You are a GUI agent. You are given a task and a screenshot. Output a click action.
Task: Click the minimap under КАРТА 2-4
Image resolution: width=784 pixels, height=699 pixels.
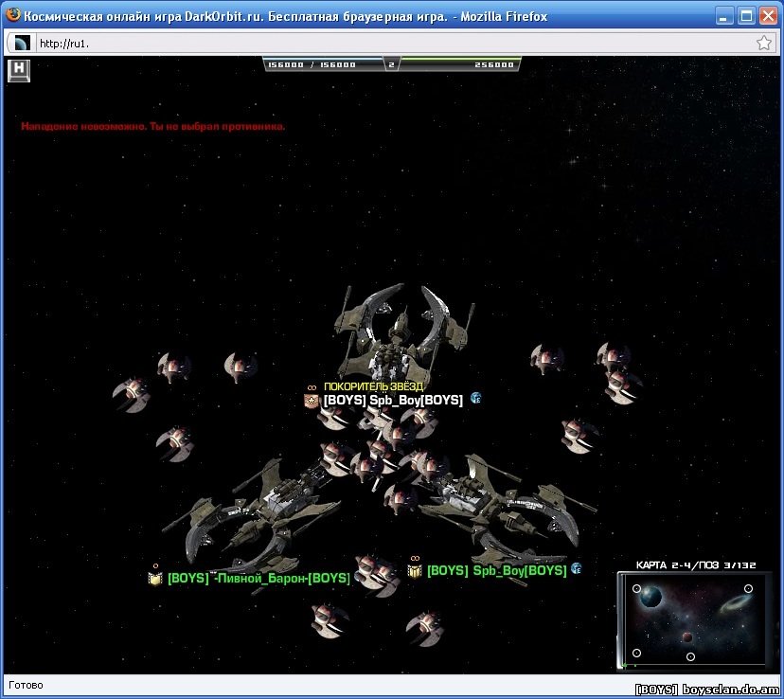point(693,620)
